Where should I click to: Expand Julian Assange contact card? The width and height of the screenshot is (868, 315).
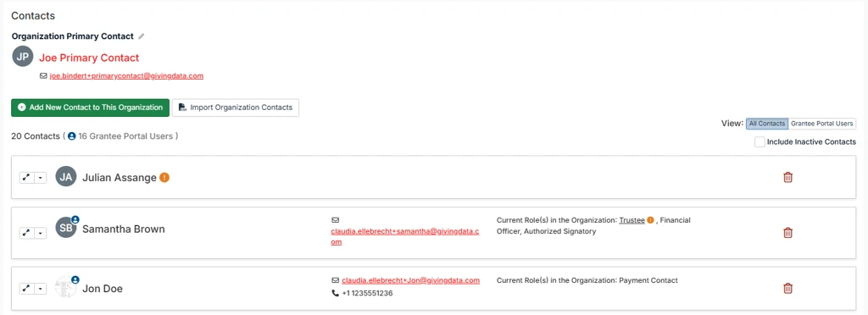point(26,177)
